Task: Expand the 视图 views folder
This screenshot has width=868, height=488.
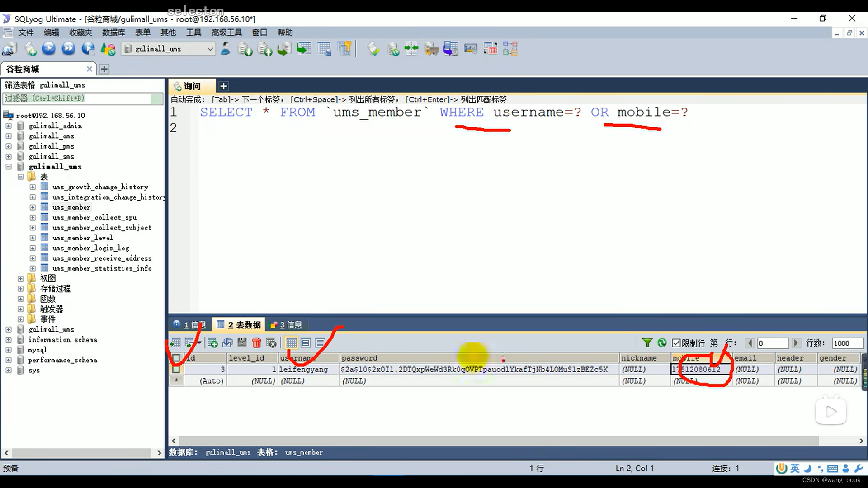Action: point(21,279)
